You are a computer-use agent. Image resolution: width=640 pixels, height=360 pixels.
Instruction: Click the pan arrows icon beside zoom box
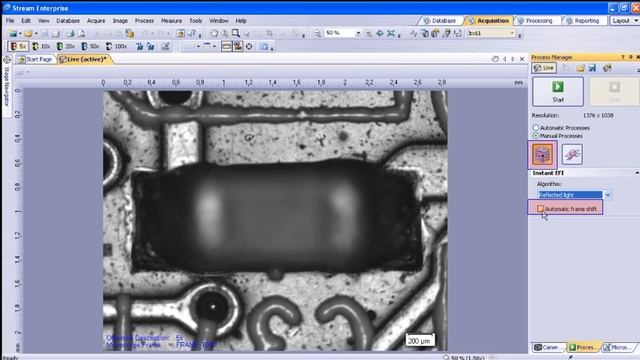click(x=380, y=33)
